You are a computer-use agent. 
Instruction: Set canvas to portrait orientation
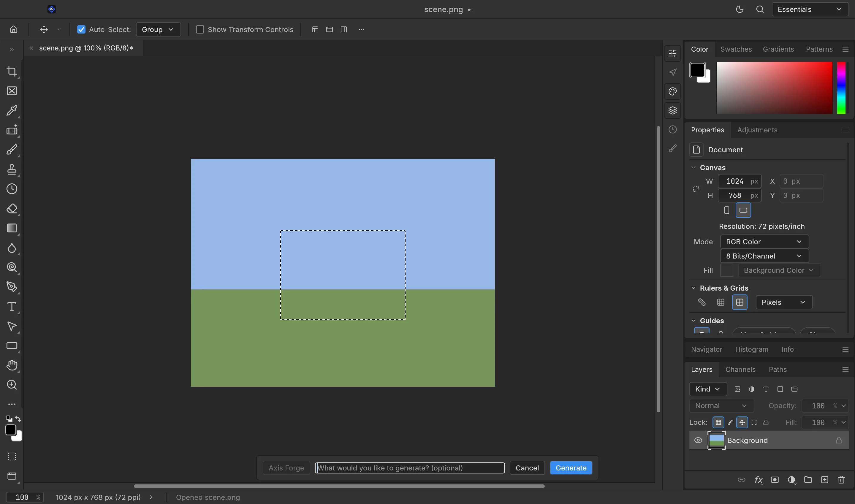(x=726, y=210)
